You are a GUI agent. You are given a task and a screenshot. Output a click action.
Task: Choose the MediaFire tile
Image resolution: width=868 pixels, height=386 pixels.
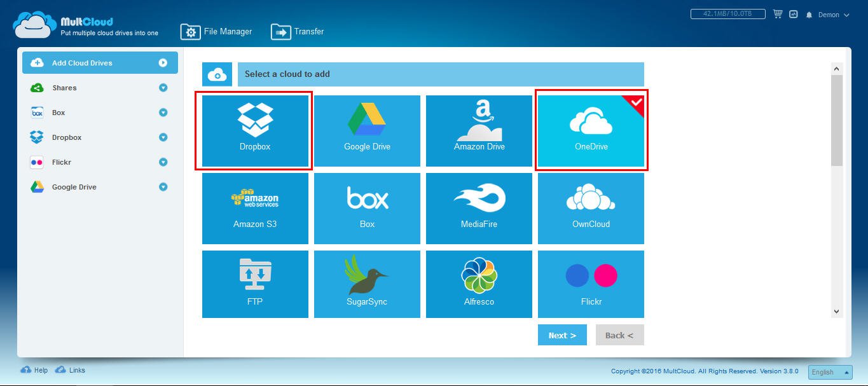[x=479, y=209]
